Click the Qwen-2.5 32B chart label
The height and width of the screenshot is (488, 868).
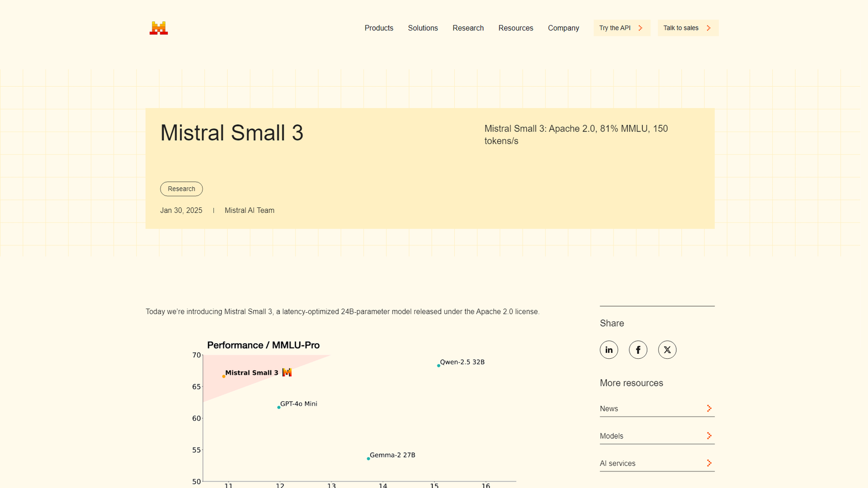pyautogui.click(x=462, y=362)
